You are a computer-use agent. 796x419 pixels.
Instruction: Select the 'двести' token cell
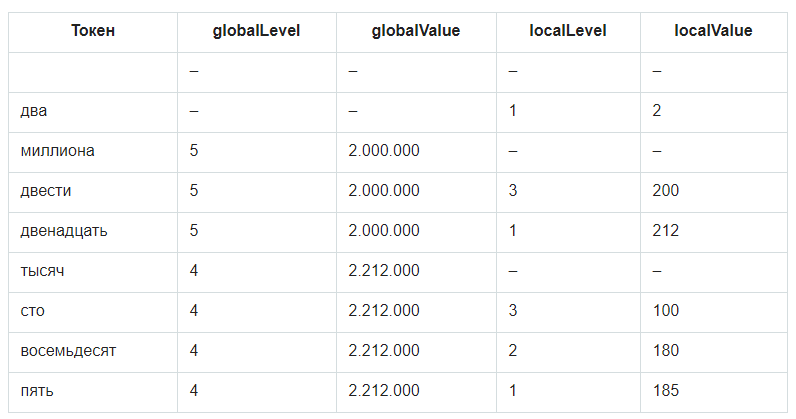(46, 191)
